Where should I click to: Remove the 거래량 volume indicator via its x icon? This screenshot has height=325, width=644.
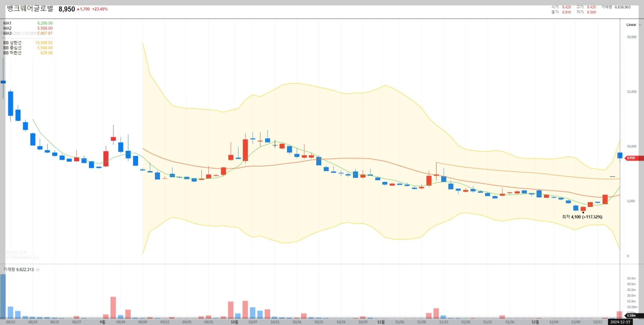click(38, 269)
